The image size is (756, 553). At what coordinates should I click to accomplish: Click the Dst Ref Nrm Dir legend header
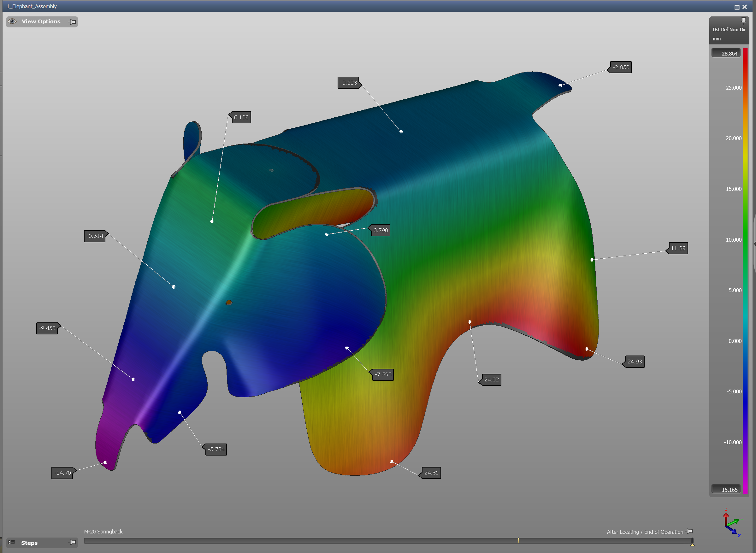point(729,30)
